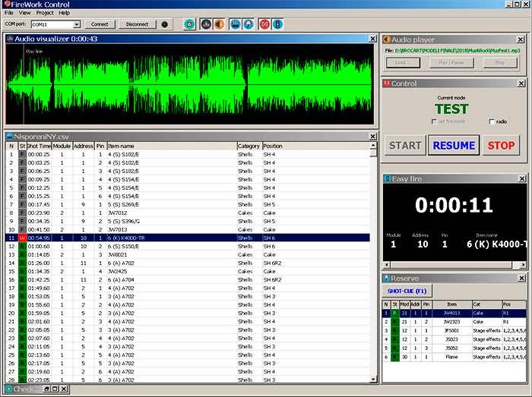Screen dimensions: 532x397
Task: Close the Easy fire panel
Action: pos(522,178)
